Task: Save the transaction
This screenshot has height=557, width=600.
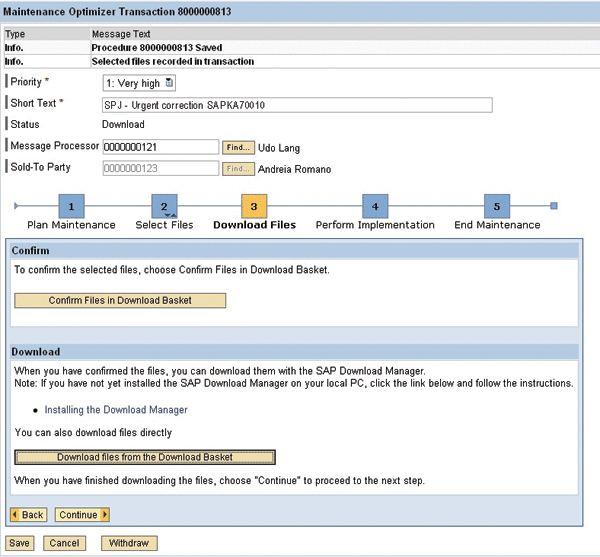Action: pos(20,543)
